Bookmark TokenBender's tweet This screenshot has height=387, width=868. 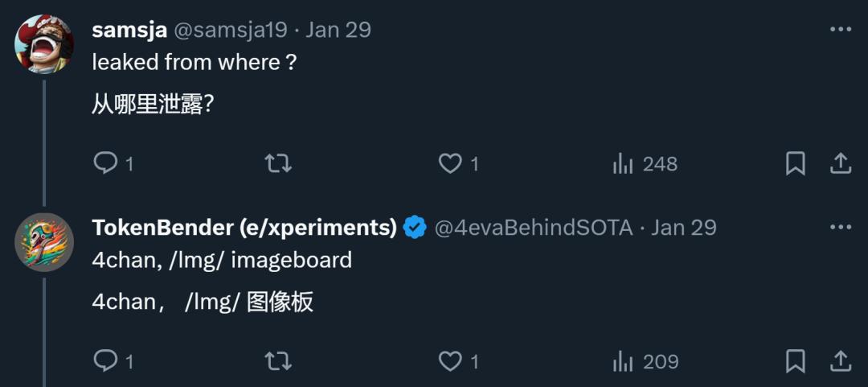(795, 361)
